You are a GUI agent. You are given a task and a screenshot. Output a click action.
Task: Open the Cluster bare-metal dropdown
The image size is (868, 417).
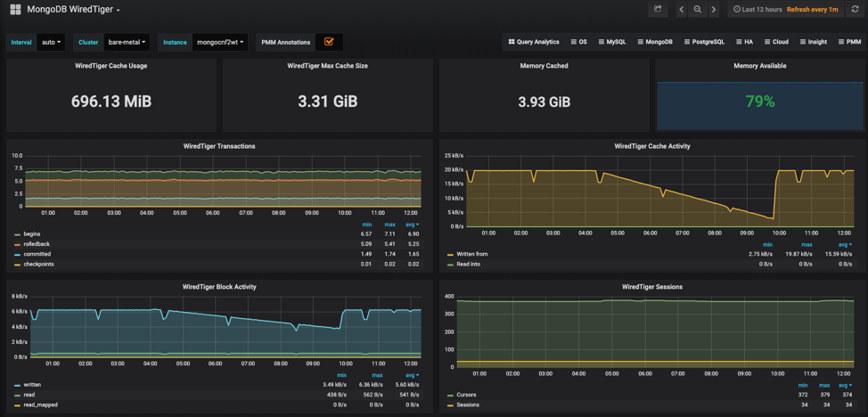[127, 42]
